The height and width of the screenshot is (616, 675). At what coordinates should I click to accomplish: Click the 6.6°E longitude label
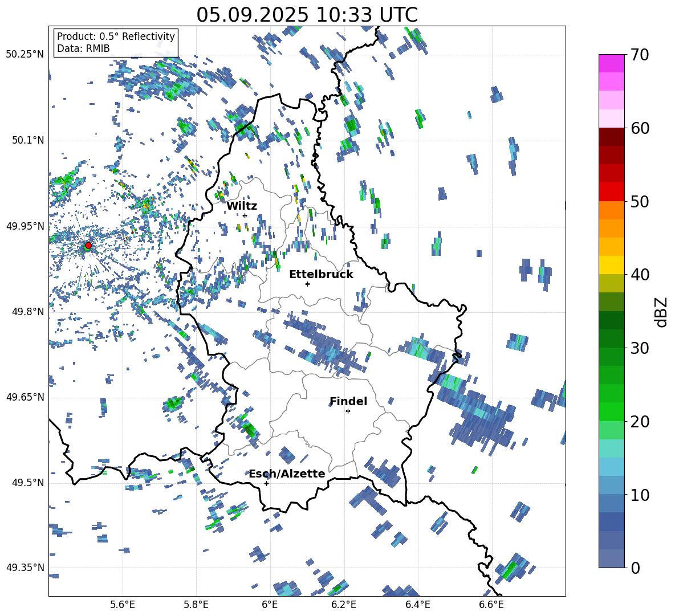pyautogui.click(x=491, y=605)
